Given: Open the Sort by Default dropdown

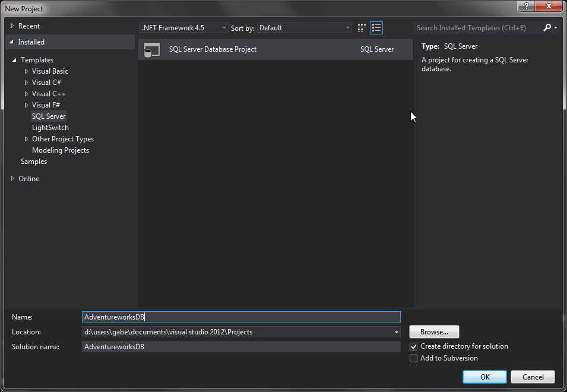Looking at the screenshot, I should [347, 27].
